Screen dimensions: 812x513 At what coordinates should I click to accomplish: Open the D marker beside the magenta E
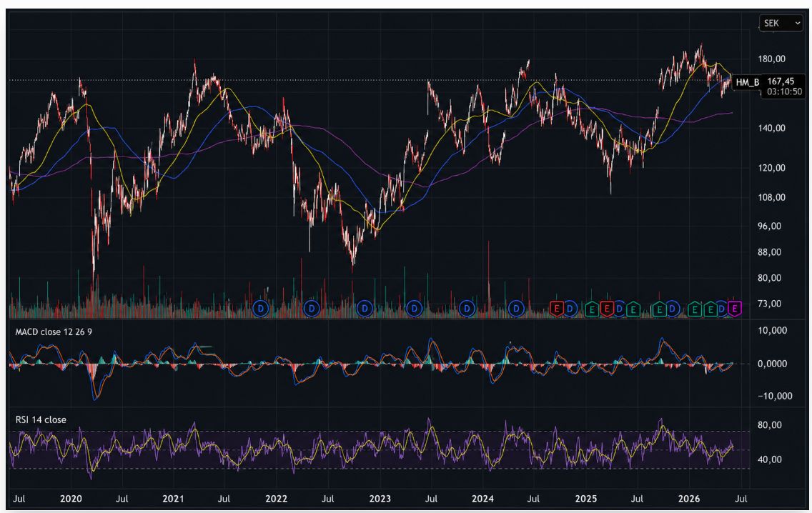(721, 309)
